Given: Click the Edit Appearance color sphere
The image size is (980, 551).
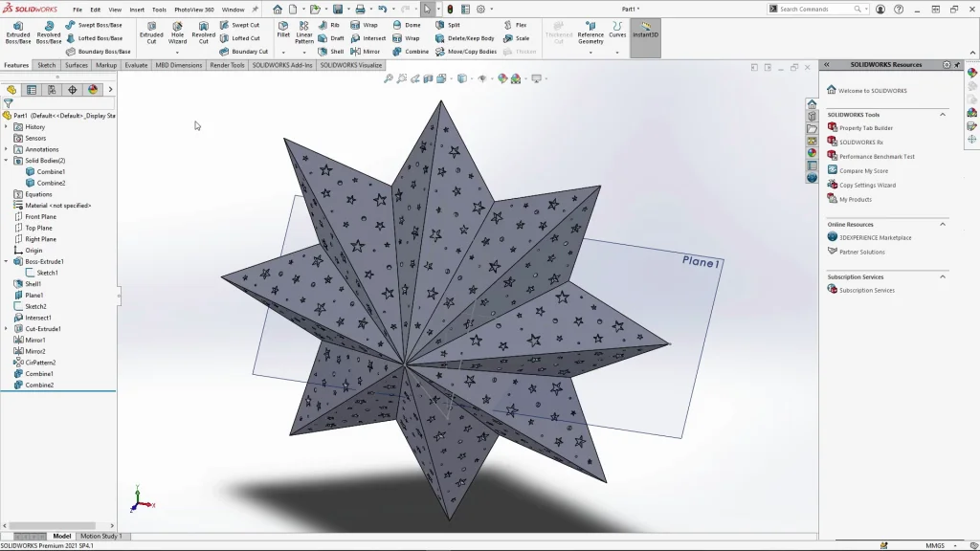Looking at the screenshot, I should [501, 78].
